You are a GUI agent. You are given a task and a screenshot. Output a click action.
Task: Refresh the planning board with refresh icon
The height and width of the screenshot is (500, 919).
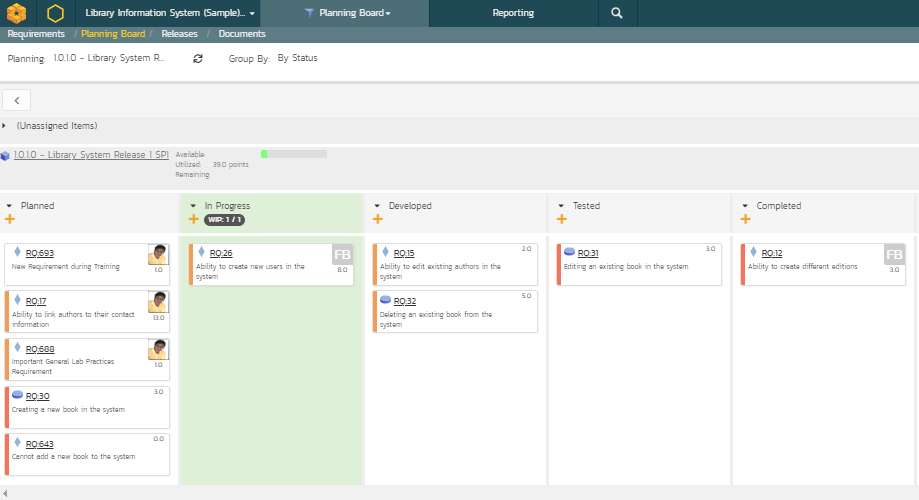tap(198, 59)
